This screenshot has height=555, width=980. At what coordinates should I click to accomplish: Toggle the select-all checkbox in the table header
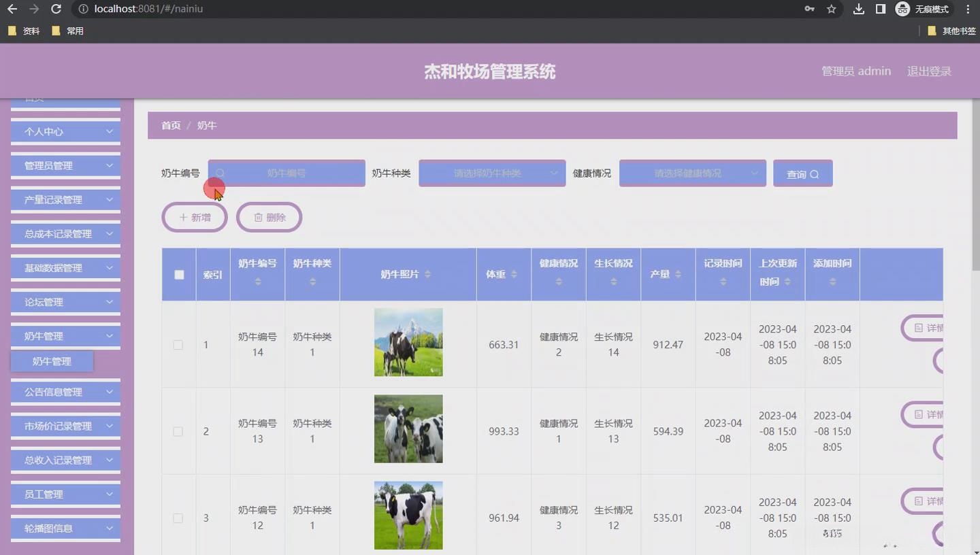pos(178,274)
